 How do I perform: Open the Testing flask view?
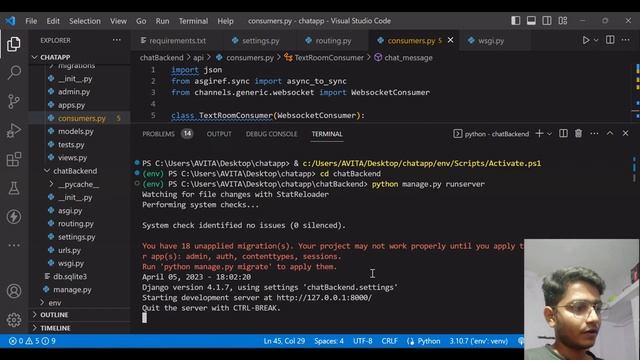point(14,188)
